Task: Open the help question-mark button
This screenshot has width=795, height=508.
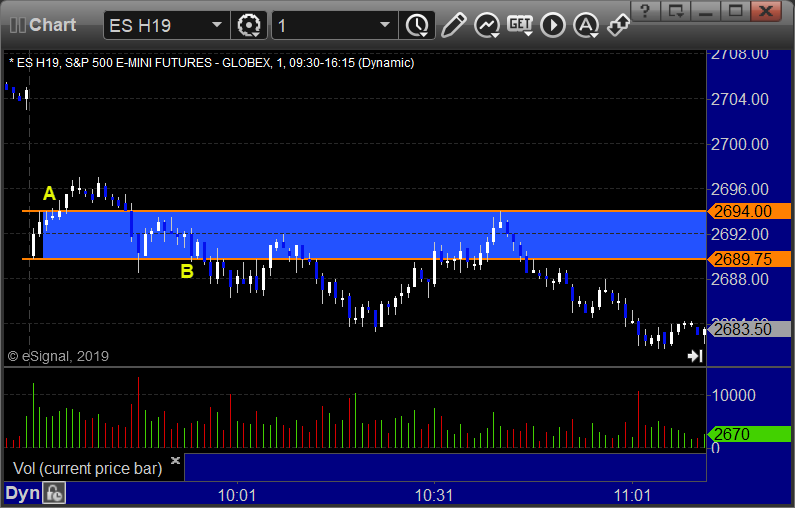Action: tap(645, 11)
